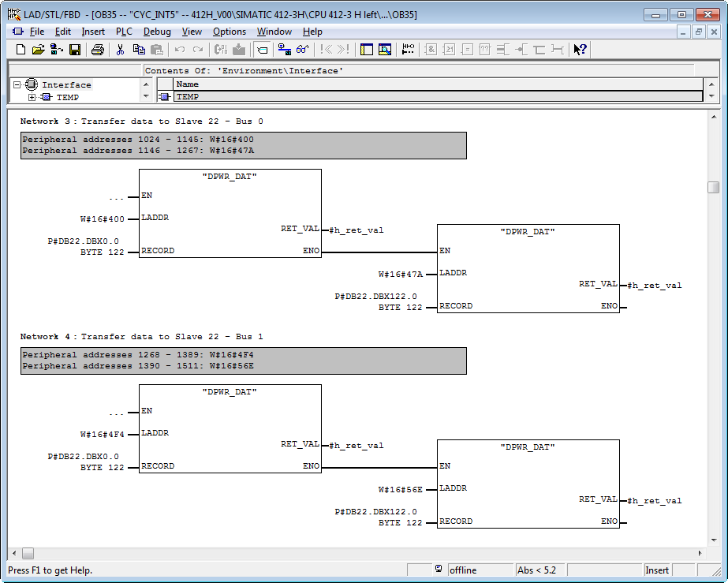Click the context Help arrow icon

[x=580, y=50]
